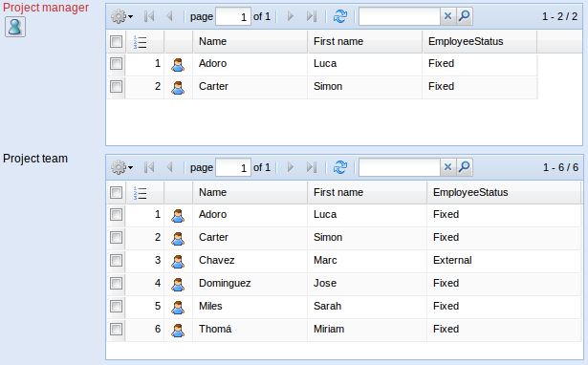The height and width of the screenshot is (365, 588).
Task: Sort by Name column in Project team grid
Action: [250, 193]
